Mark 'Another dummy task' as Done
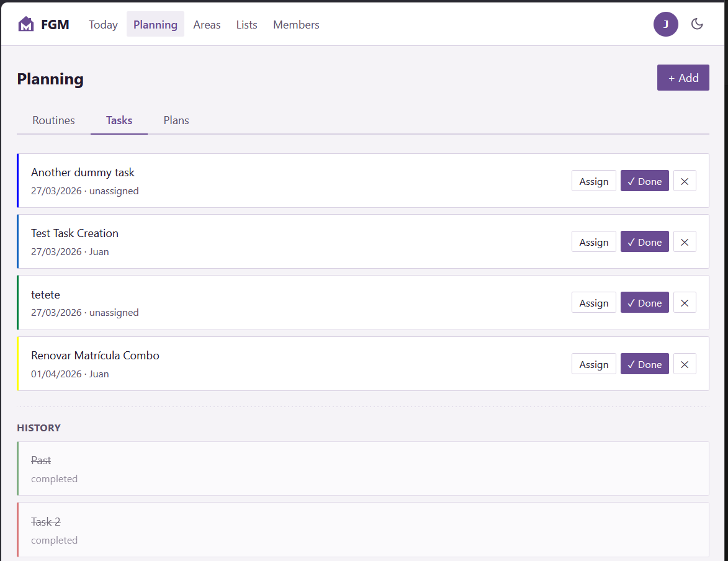728x561 pixels. [644, 181]
